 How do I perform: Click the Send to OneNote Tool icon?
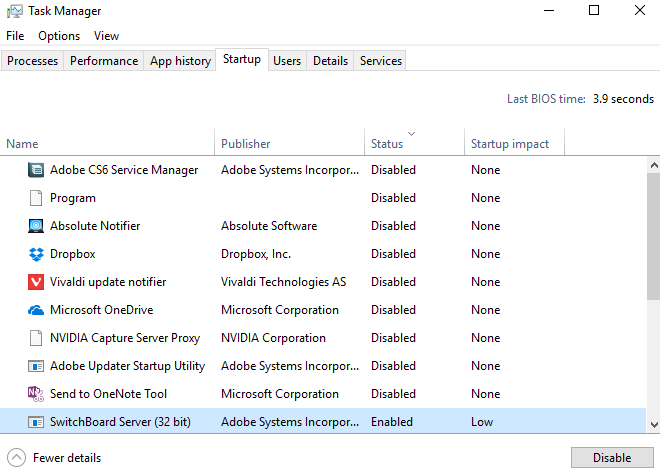tap(36, 394)
